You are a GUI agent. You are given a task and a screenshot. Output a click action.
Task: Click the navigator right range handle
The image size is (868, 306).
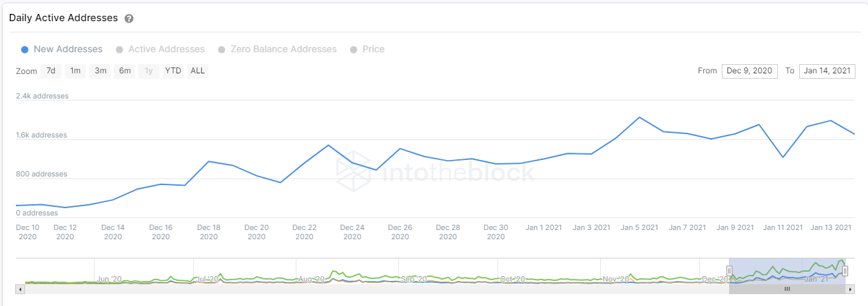coord(845,270)
